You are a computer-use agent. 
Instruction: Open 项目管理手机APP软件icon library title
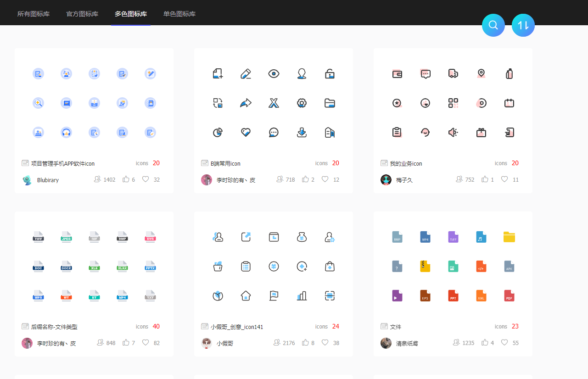pyautogui.click(x=63, y=163)
